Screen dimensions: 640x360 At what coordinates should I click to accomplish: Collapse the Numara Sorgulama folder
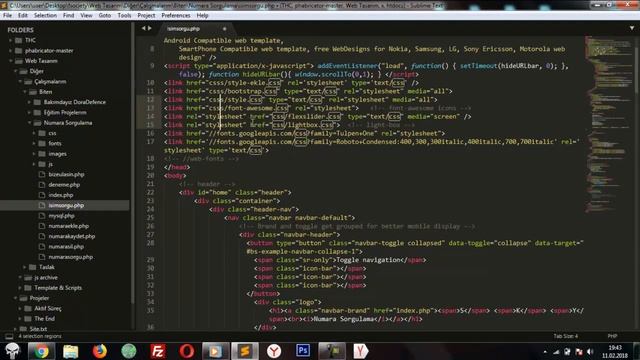29,123
